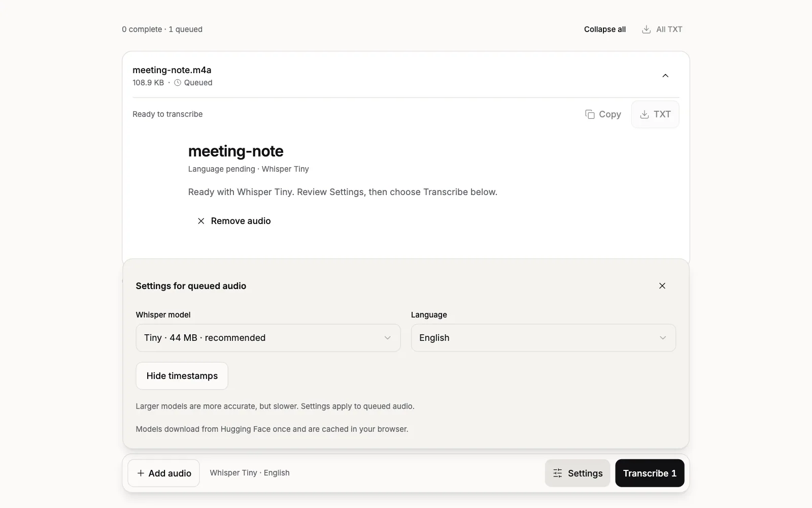Click the All TXT download button
The width and height of the screenshot is (812, 508).
point(662,29)
